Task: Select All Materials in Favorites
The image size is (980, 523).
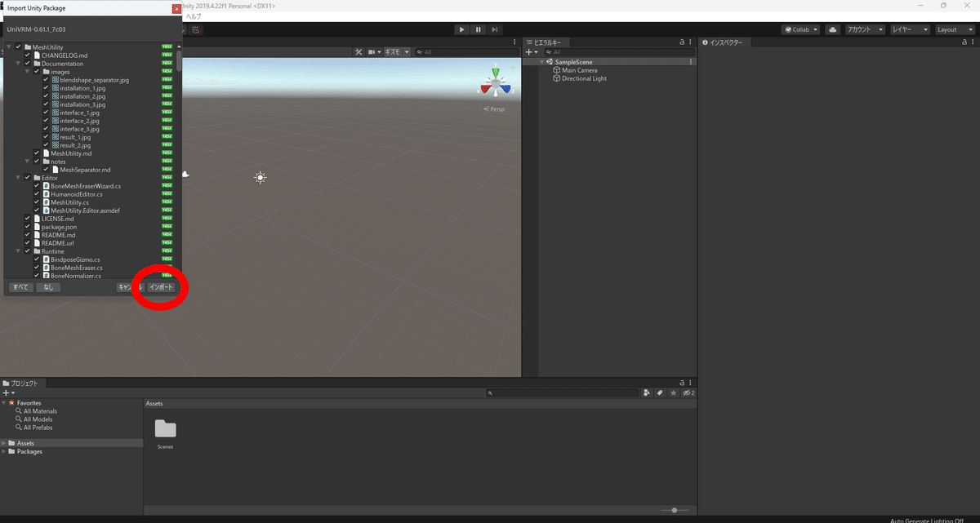Action: click(x=40, y=411)
